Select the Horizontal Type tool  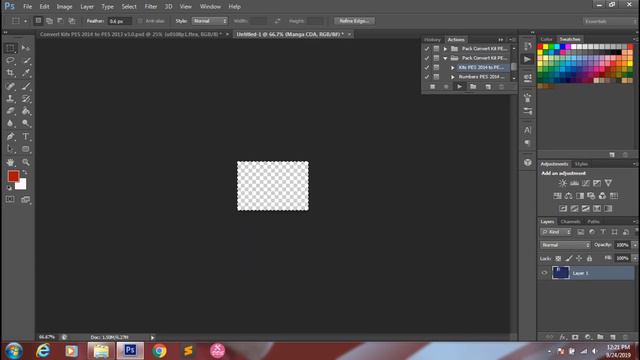(26, 136)
